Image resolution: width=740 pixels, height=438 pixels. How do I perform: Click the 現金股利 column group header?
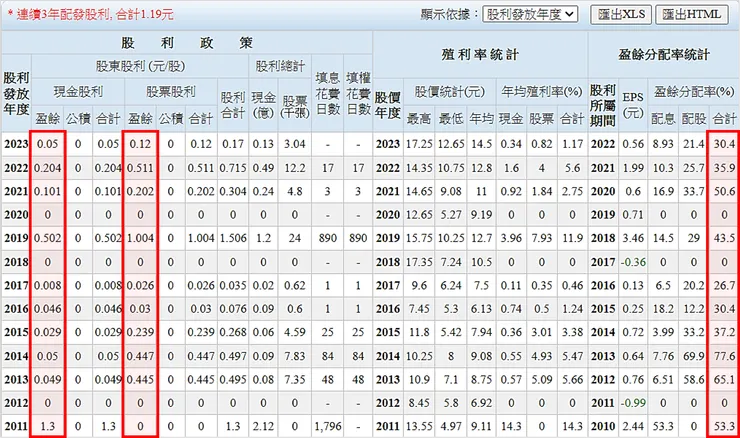click(x=78, y=92)
